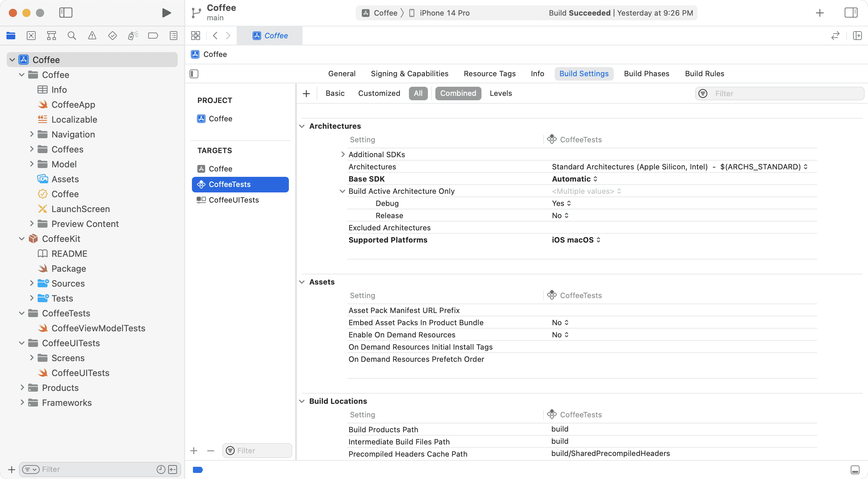Open the Base SDK Automatic dropdown

[574, 179]
